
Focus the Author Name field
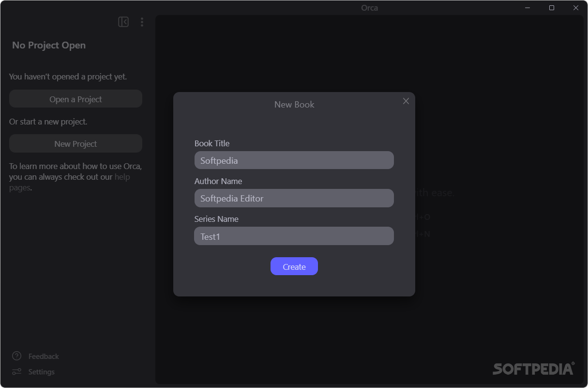click(294, 198)
